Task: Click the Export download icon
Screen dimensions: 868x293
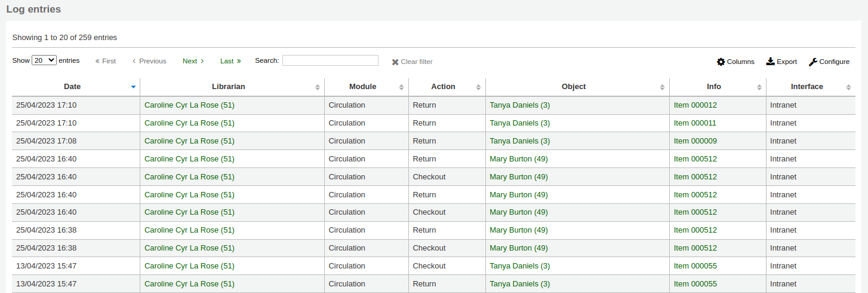Action: point(770,62)
